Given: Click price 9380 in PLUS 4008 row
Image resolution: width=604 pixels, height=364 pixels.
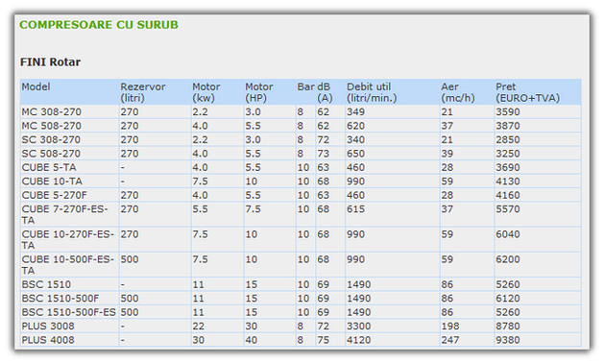Looking at the screenshot, I should pyautogui.click(x=508, y=340).
